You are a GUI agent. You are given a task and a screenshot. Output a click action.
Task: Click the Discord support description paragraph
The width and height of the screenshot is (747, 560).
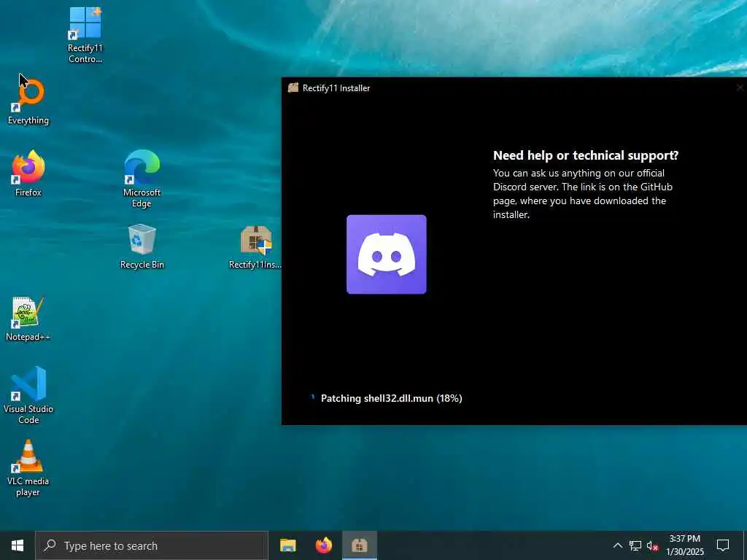pyautogui.click(x=583, y=194)
